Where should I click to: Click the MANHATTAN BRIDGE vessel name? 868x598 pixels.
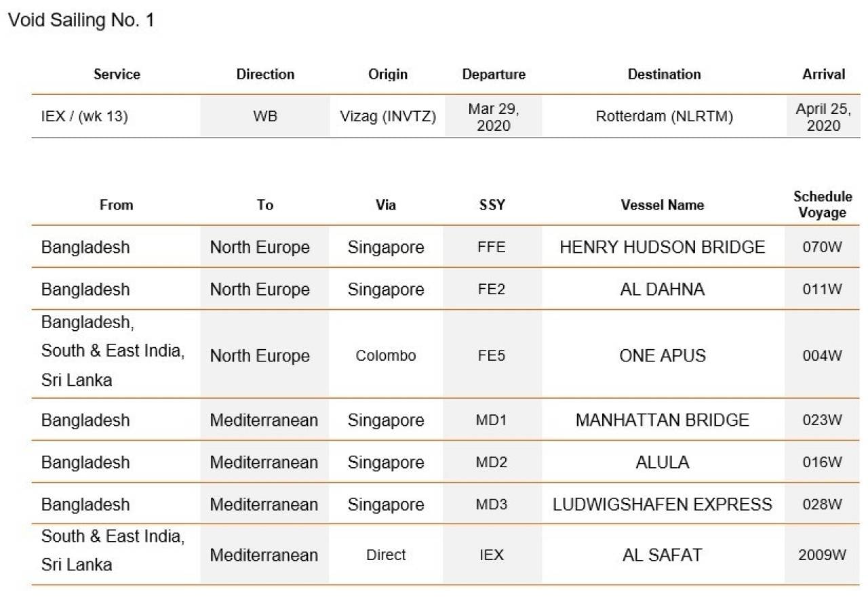click(663, 420)
